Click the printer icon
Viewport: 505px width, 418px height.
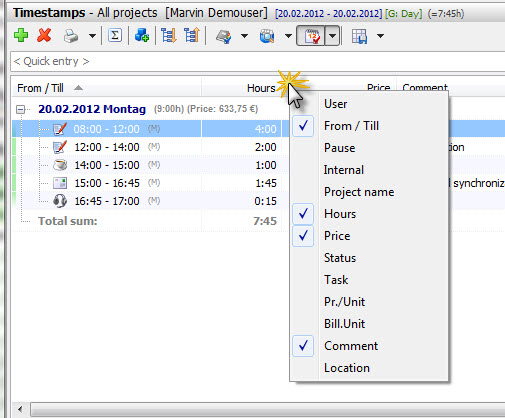click(x=71, y=36)
